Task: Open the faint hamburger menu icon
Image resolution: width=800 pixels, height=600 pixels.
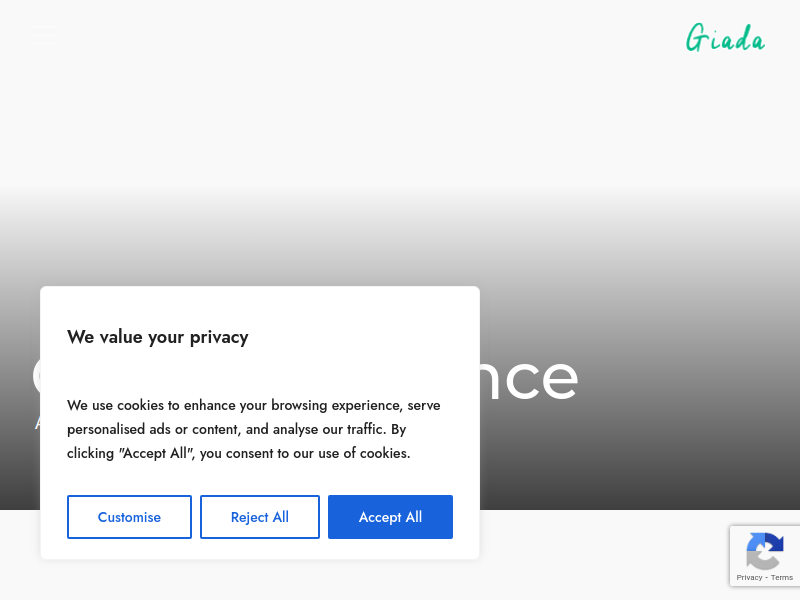Action: (42, 35)
